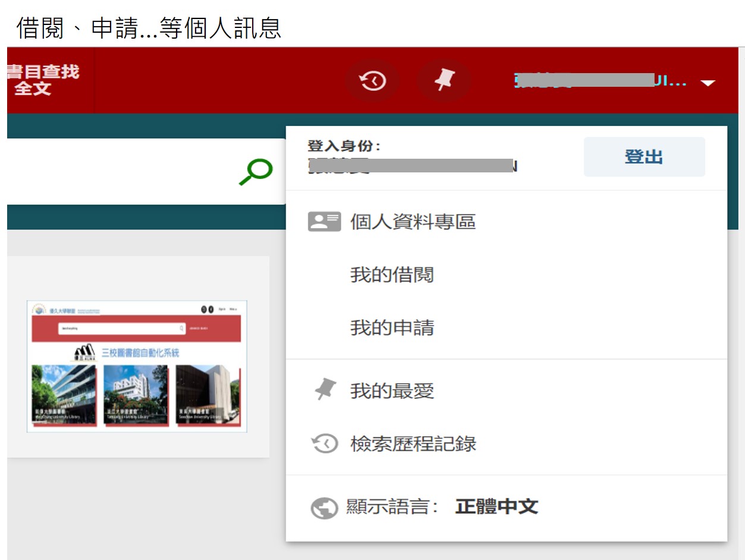Open the 書目查找全文 navigation link
745x560 pixels.
(43, 80)
